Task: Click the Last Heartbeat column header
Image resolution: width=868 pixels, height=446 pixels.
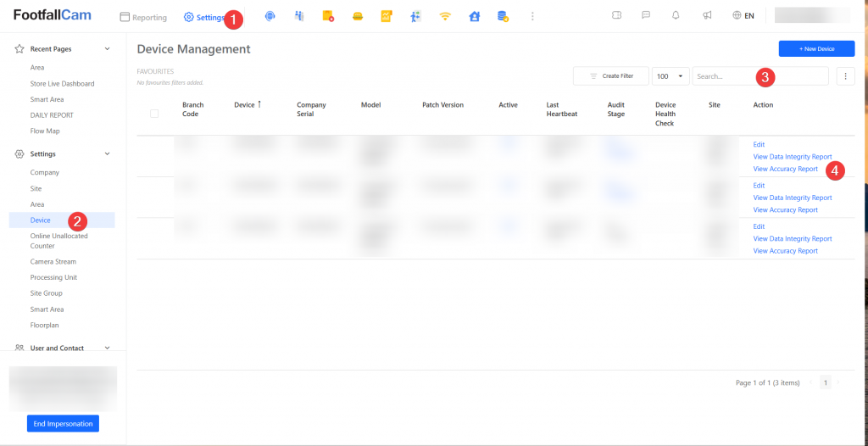Action: pos(563,109)
